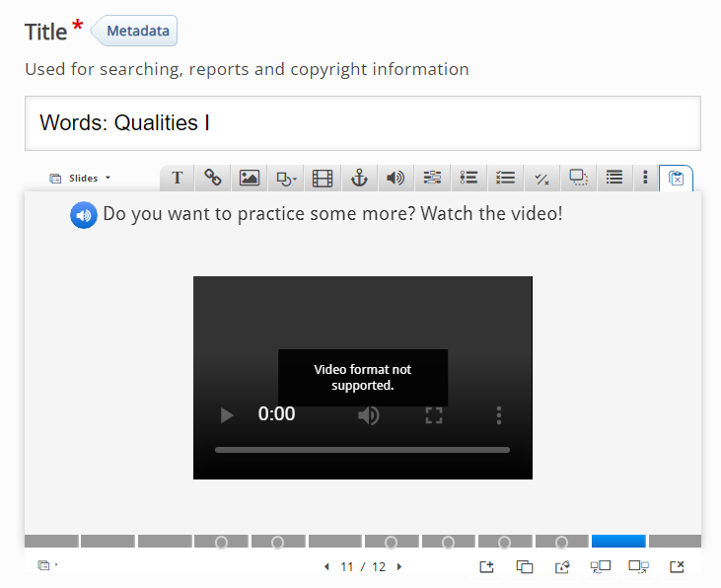
Task: Enter video fullscreen mode
Action: pos(434,415)
